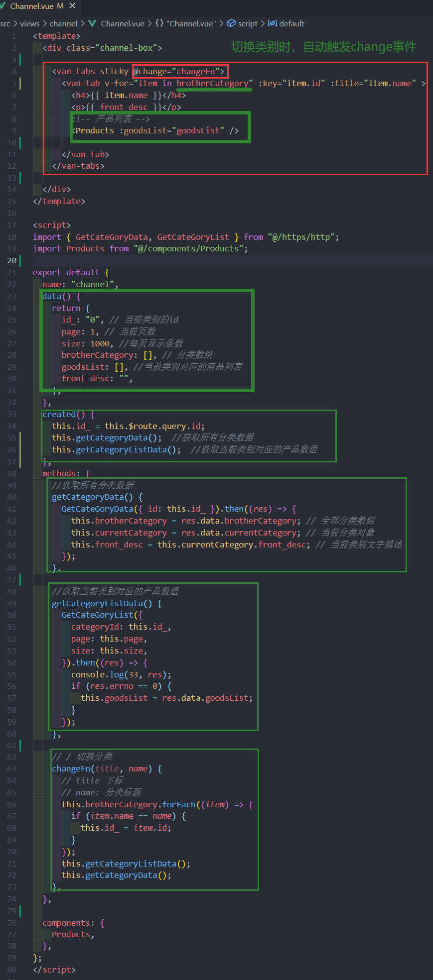Click line number 20 in the gutter
This screenshot has height=980, width=433.
point(12,260)
